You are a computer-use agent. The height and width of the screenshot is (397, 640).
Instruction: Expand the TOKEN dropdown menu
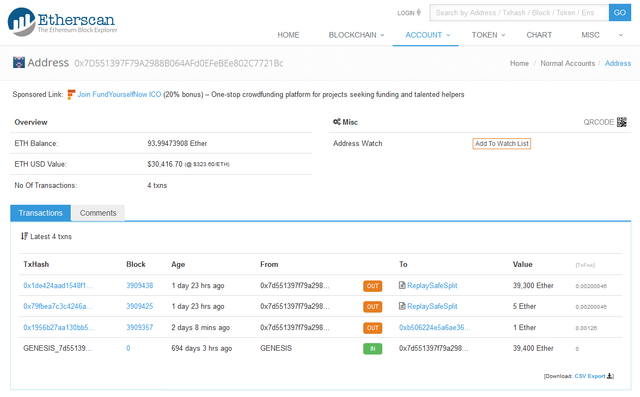pos(488,35)
